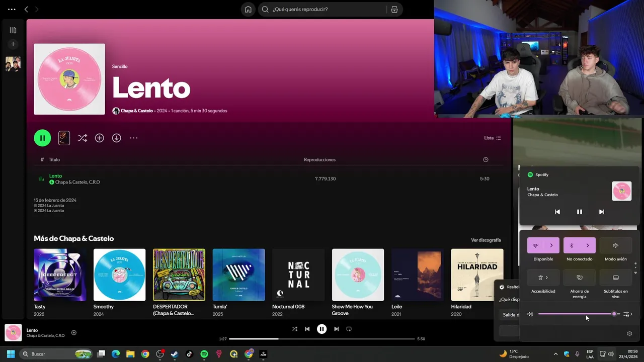Open the Tasty album card

60,283
